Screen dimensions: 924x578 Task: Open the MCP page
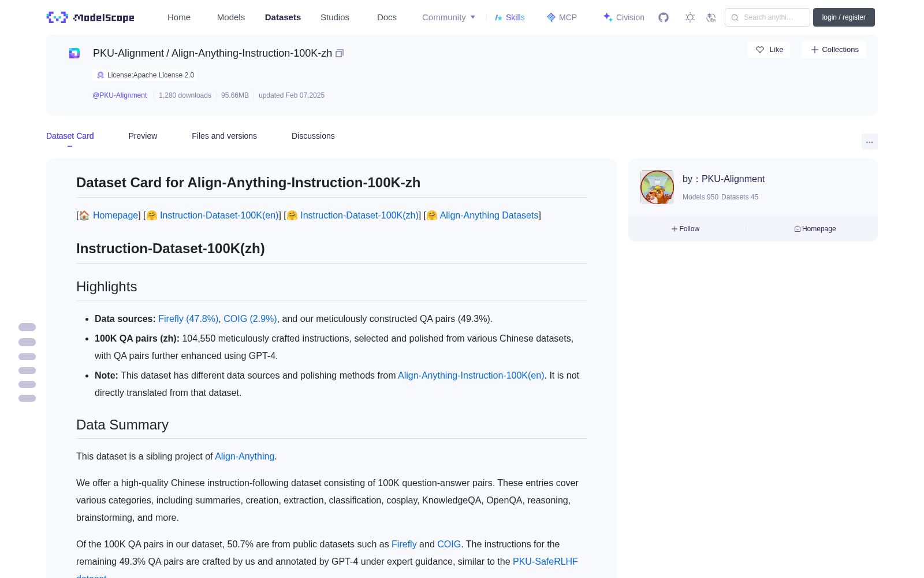[562, 17]
